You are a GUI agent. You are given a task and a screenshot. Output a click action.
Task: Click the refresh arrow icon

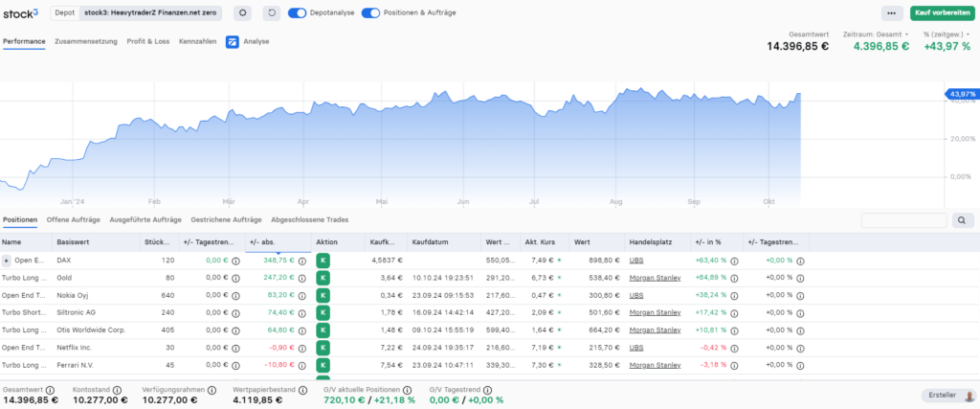click(271, 12)
